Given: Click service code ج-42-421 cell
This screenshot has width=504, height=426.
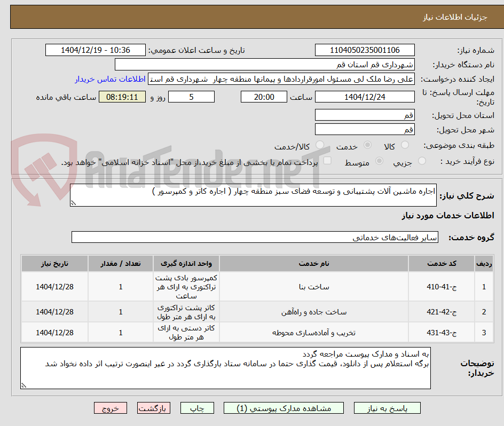Looking at the screenshot, I should click(x=442, y=312).
